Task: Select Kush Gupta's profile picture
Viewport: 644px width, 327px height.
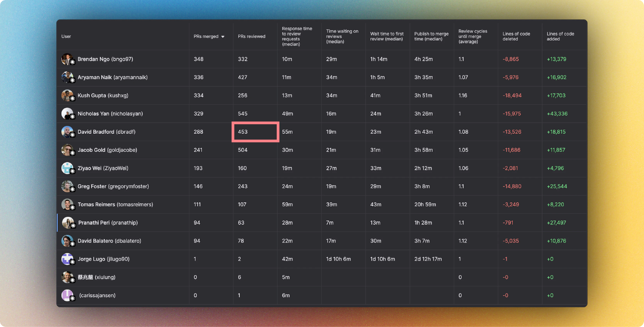Action: [68, 95]
